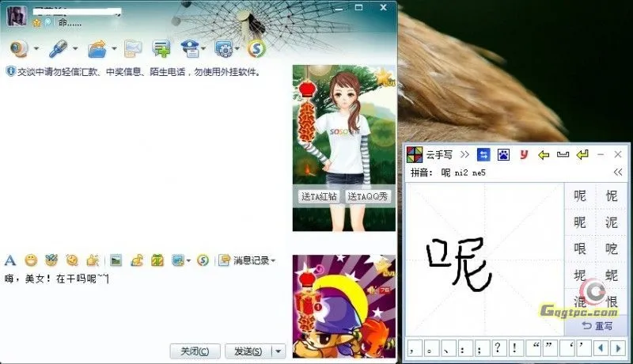Click the hand gesture input icon

pos(93,260)
